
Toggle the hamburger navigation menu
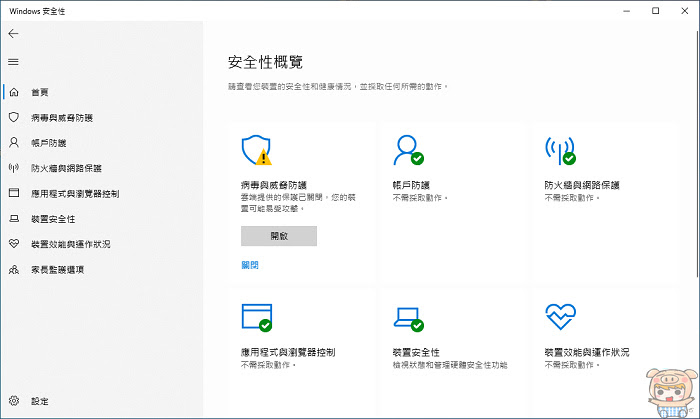coord(13,62)
